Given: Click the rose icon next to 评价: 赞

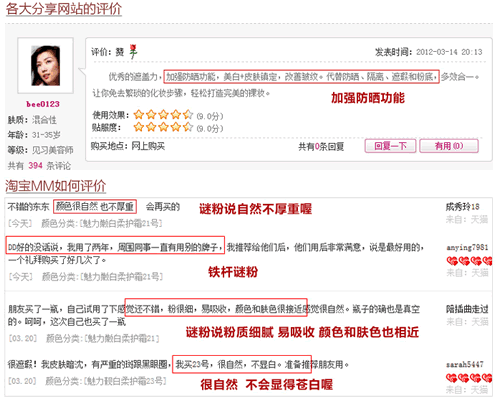Looking at the screenshot, I should pos(133,52).
